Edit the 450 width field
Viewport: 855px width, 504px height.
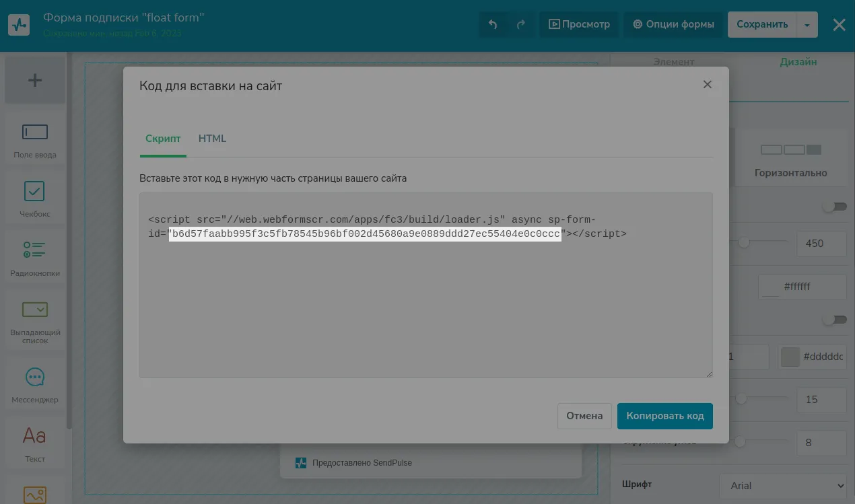pyautogui.click(x=821, y=244)
